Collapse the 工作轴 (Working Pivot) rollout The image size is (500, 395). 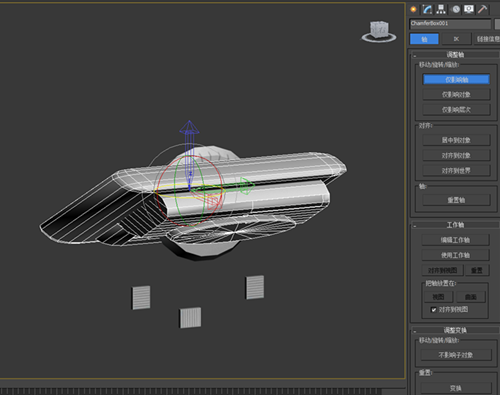[x=455, y=225]
